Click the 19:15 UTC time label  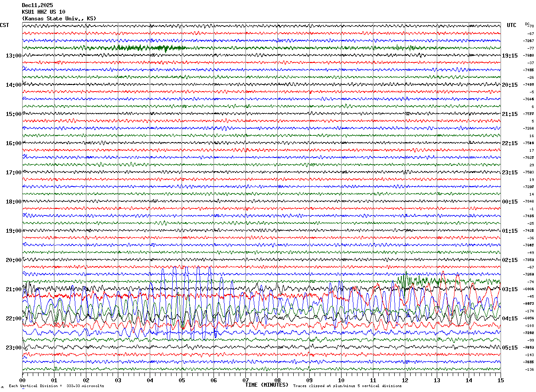tap(509, 56)
